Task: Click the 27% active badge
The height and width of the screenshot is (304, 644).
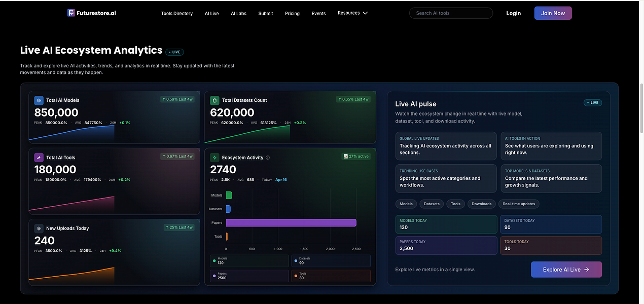Action: (356, 156)
